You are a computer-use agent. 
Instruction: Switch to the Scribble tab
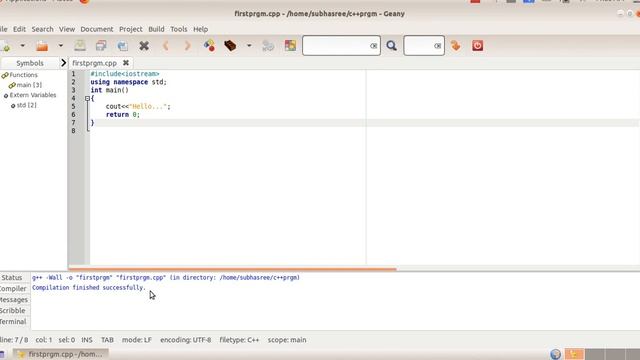coord(13,311)
